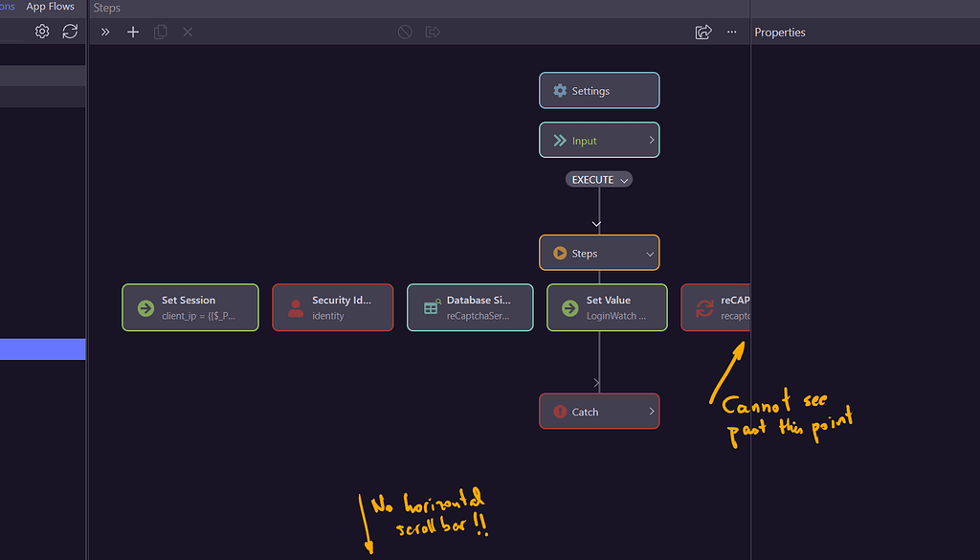Select the Set Session green arrow icon
Image resolution: width=980 pixels, height=560 pixels.
click(144, 307)
